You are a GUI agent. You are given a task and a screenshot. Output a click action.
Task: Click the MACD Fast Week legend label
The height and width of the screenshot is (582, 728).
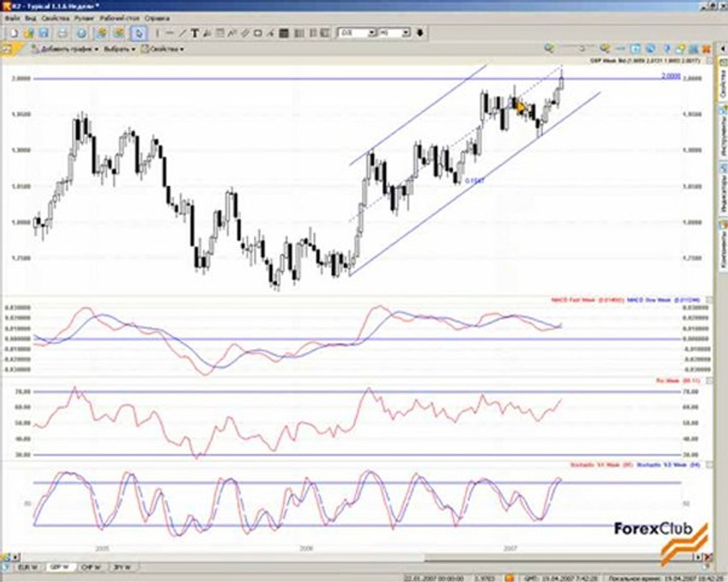(x=587, y=300)
